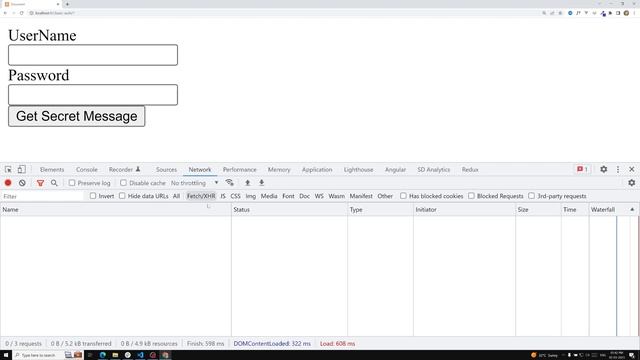Image resolution: width=640 pixels, height=360 pixels.
Task: Filter requests by WS
Action: (319, 196)
